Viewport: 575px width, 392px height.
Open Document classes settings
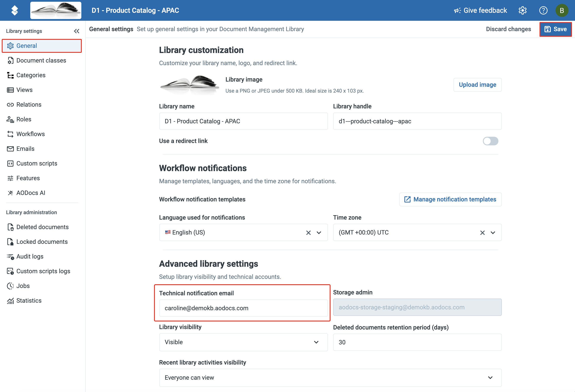(42, 60)
